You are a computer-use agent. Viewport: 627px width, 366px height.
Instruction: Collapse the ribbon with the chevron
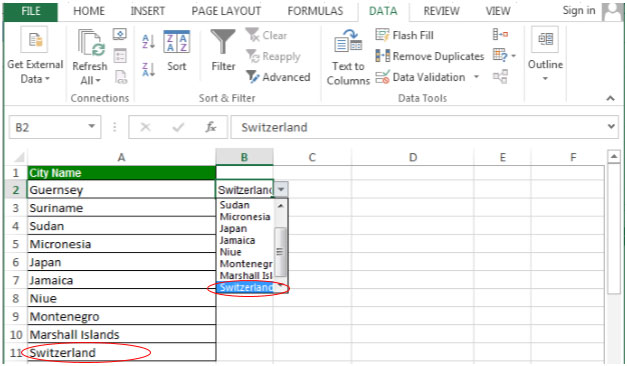[610, 98]
